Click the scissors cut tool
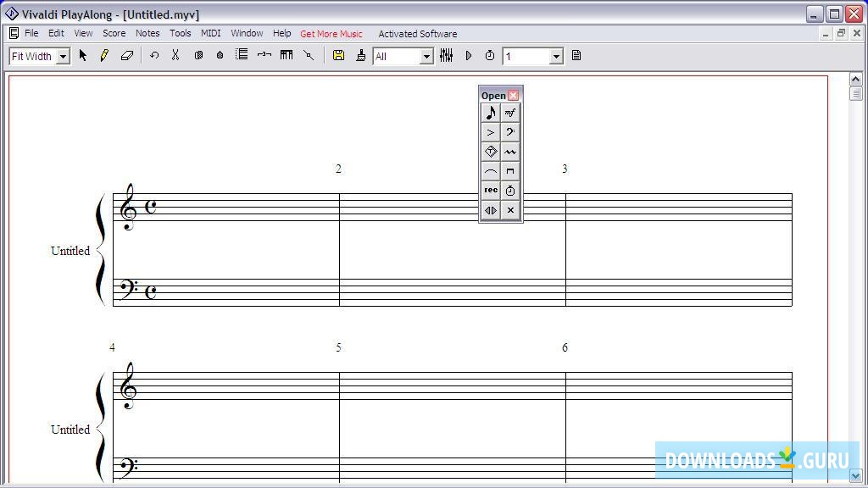This screenshot has width=868, height=488. [x=175, y=56]
